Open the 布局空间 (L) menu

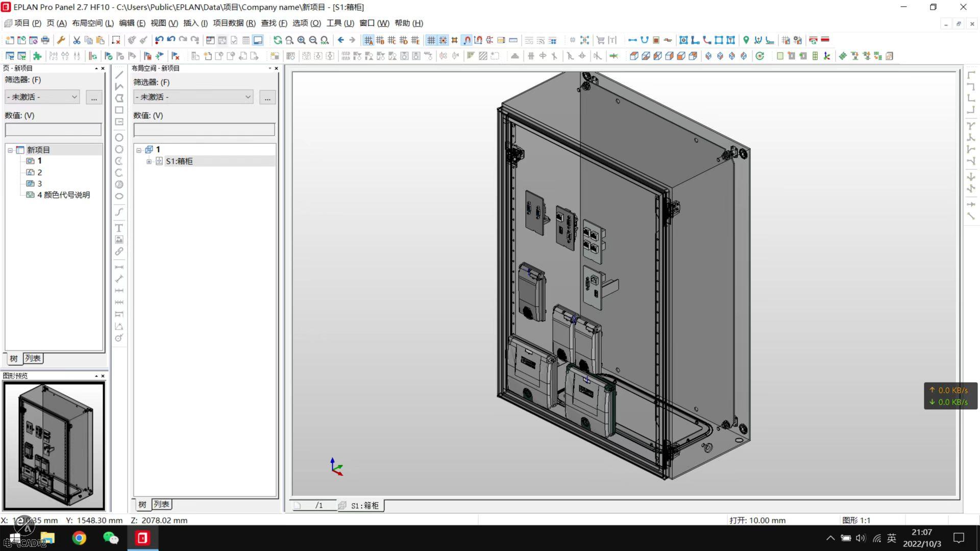92,23
